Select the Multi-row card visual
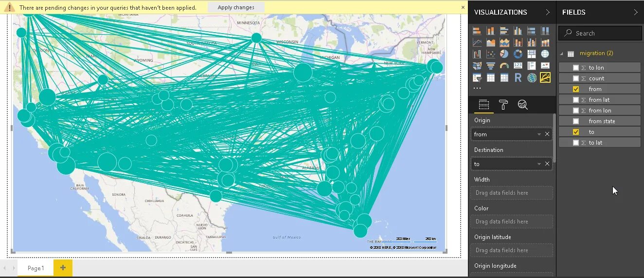644x278 pixels. pos(531,66)
